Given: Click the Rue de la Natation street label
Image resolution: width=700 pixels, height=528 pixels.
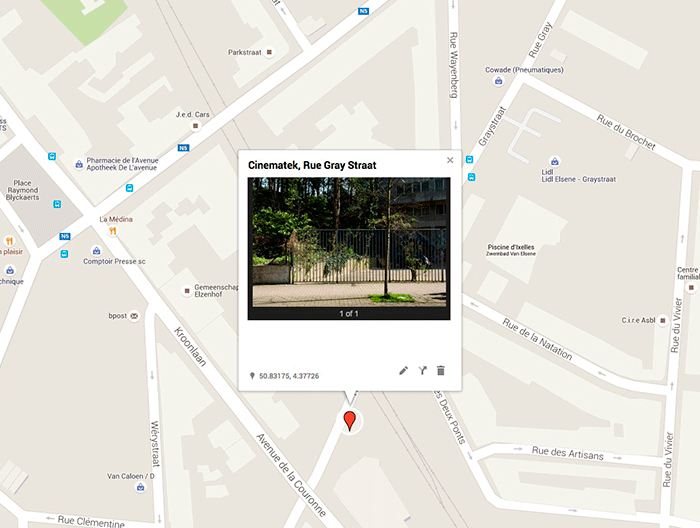Looking at the screenshot, I should click(537, 339).
